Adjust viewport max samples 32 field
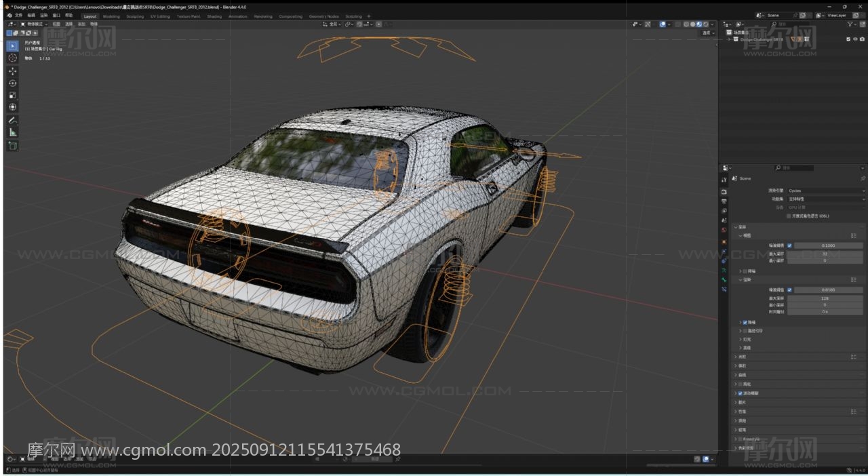 (x=825, y=253)
